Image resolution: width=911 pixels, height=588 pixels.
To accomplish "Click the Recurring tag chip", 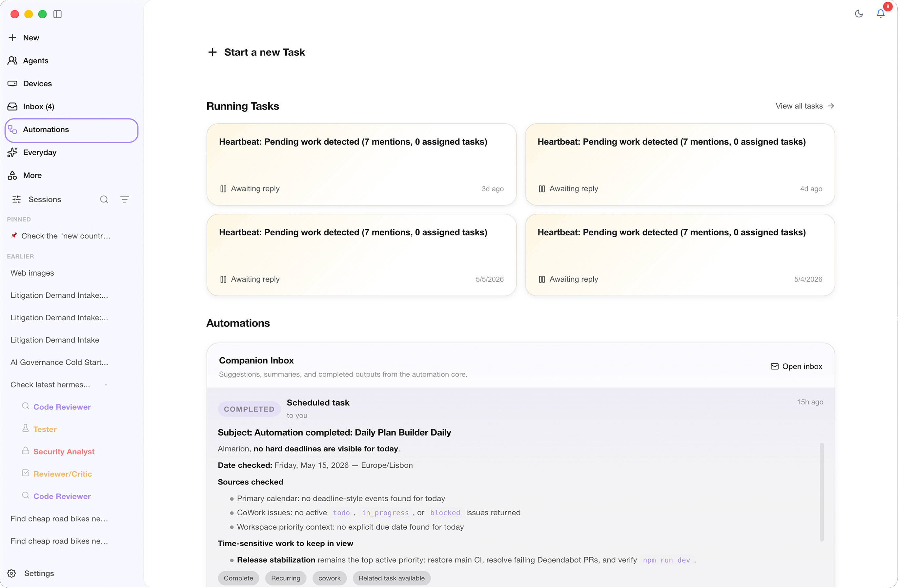I will pyautogui.click(x=285, y=578).
